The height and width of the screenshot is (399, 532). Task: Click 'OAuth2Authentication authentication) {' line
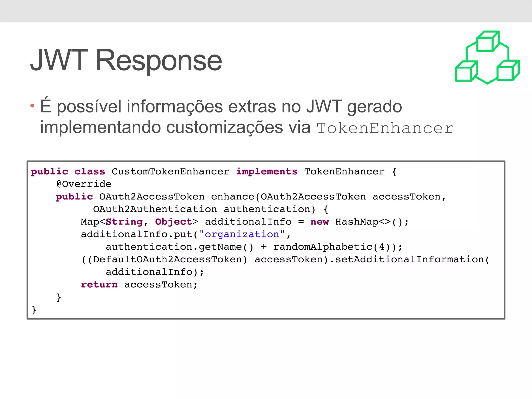[211, 209]
